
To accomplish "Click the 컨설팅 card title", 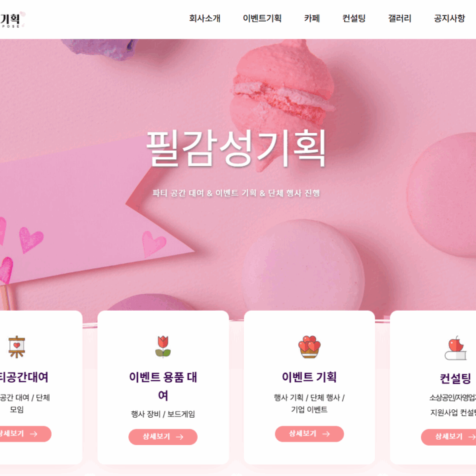I will [456, 379].
